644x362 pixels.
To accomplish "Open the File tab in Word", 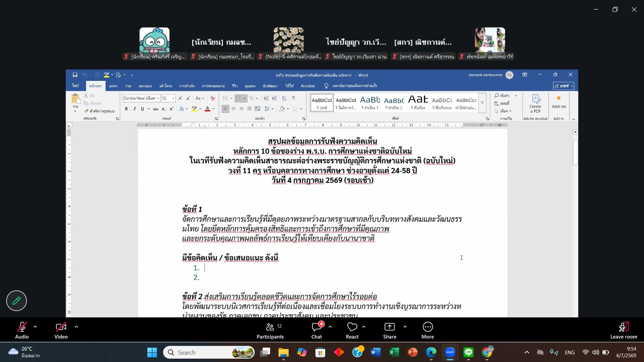I will point(76,86).
